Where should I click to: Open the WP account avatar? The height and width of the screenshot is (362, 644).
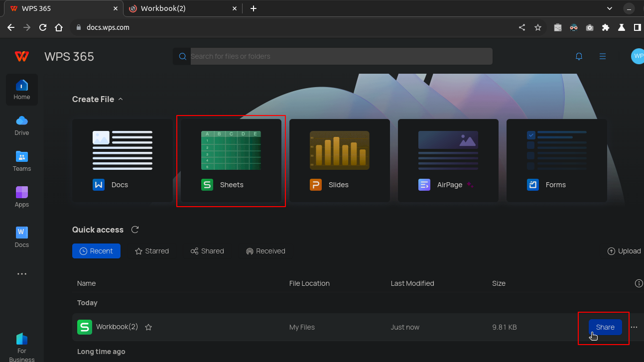(638, 56)
